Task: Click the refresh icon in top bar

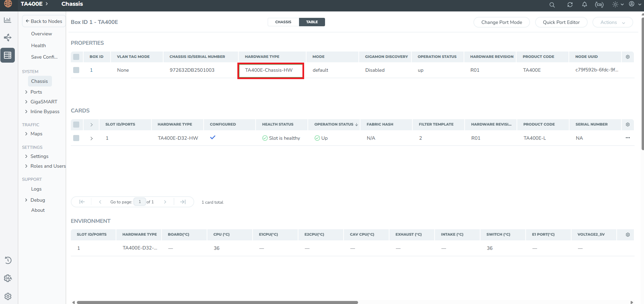Action: pyautogui.click(x=570, y=5)
